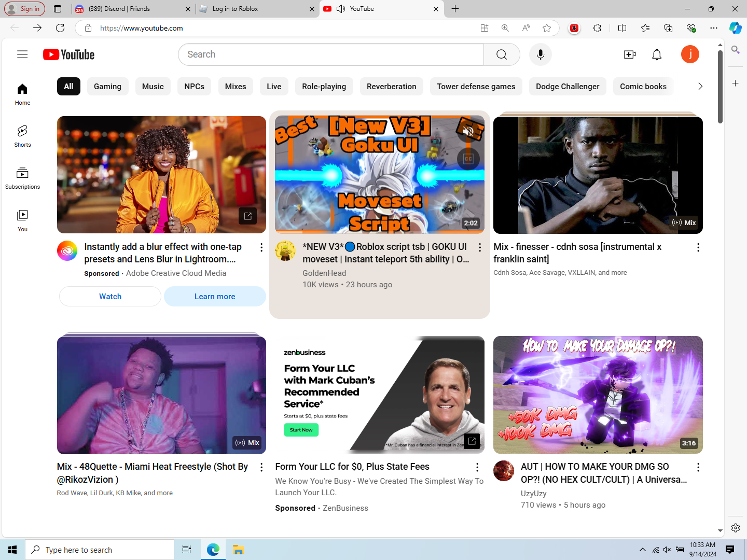Select the Reverberation filter chip

click(392, 87)
